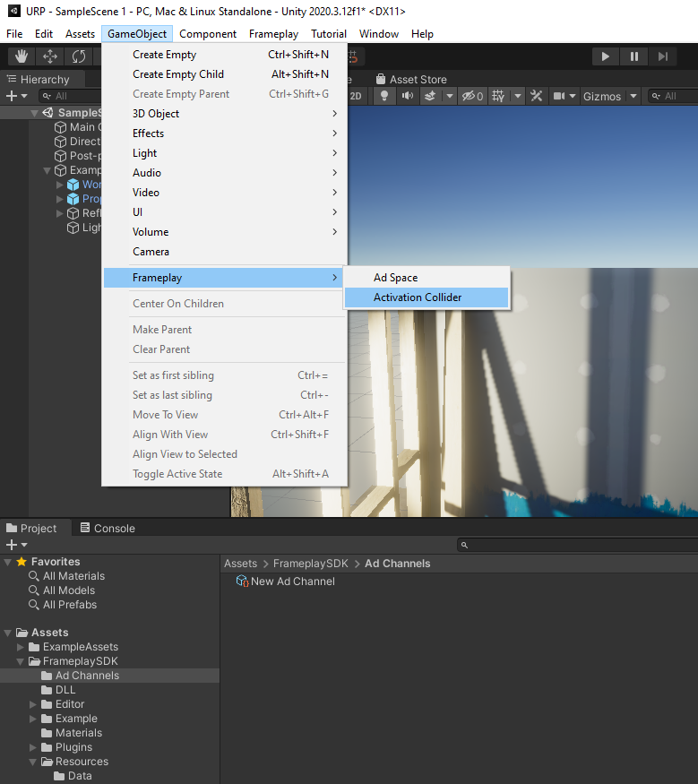Collapse the FrameplaySDK folder
The image size is (698, 784).
[21, 661]
